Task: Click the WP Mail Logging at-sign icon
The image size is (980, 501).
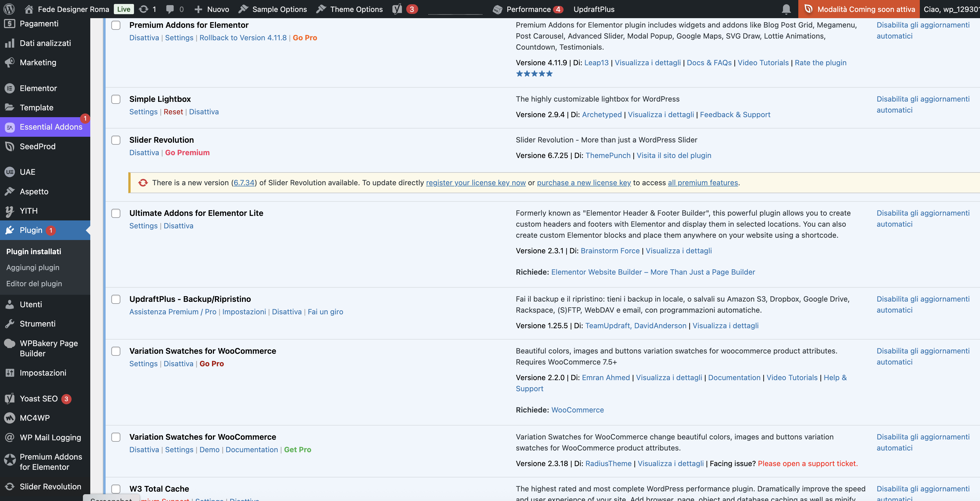Action: 10,437
